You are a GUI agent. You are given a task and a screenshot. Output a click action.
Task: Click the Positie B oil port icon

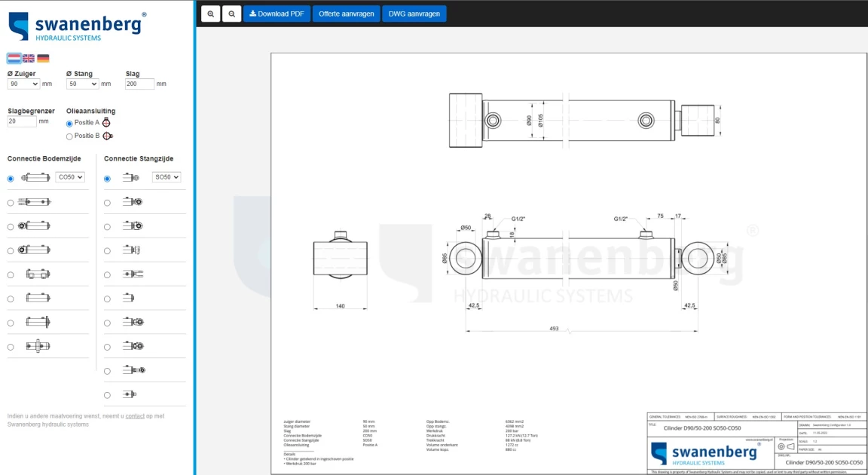[x=107, y=136]
